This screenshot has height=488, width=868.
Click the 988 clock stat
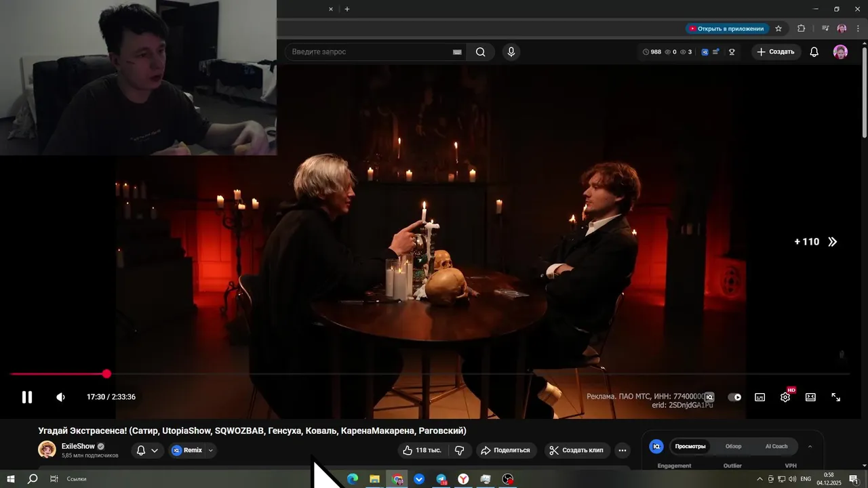[651, 52]
